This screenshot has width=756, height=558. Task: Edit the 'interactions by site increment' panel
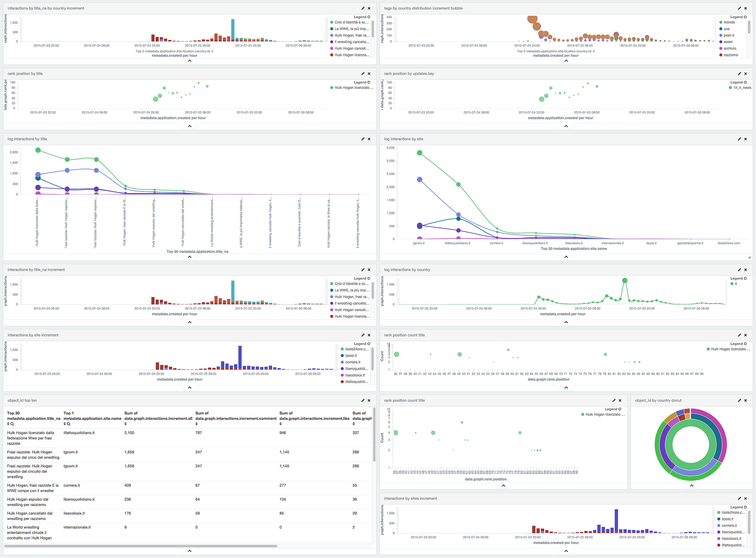click(x=363, y=335)
